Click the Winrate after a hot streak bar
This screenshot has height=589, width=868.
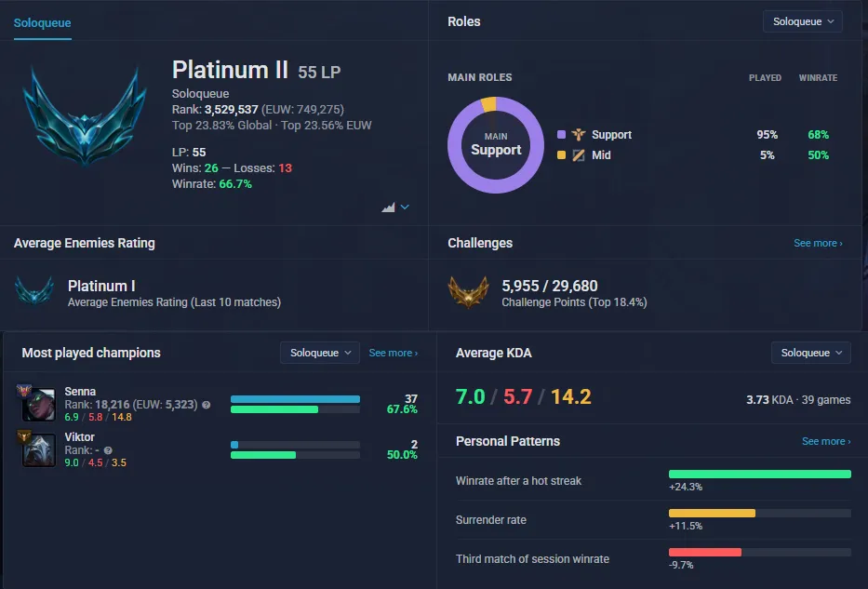[x=759, y=474]
